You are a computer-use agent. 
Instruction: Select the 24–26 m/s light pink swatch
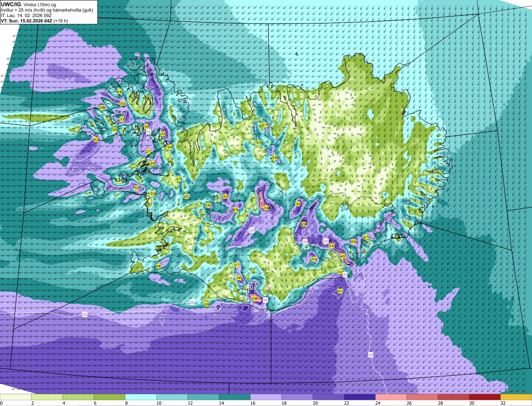pos(391,397)
